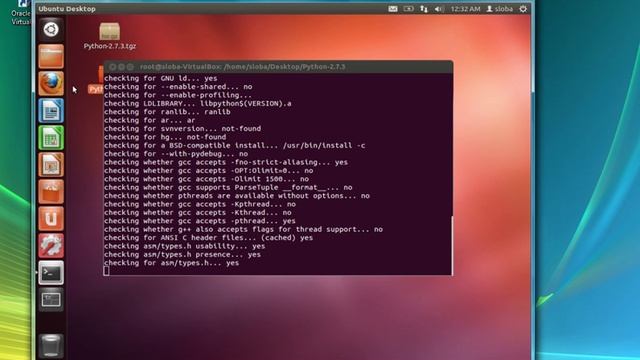Screen dimensions: 640x360
Task: Minimize the terminal window
Action: [121, 67]
